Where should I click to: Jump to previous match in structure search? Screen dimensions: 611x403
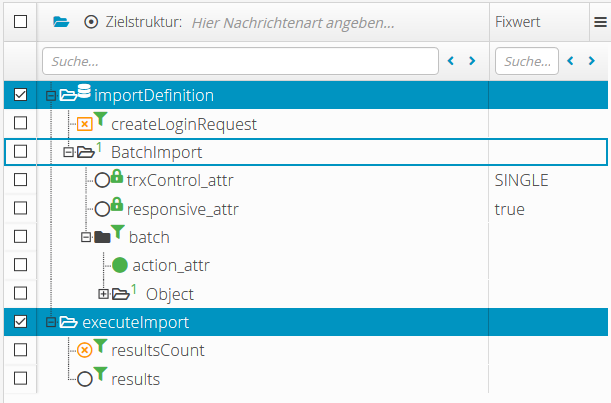coord(452,61)
